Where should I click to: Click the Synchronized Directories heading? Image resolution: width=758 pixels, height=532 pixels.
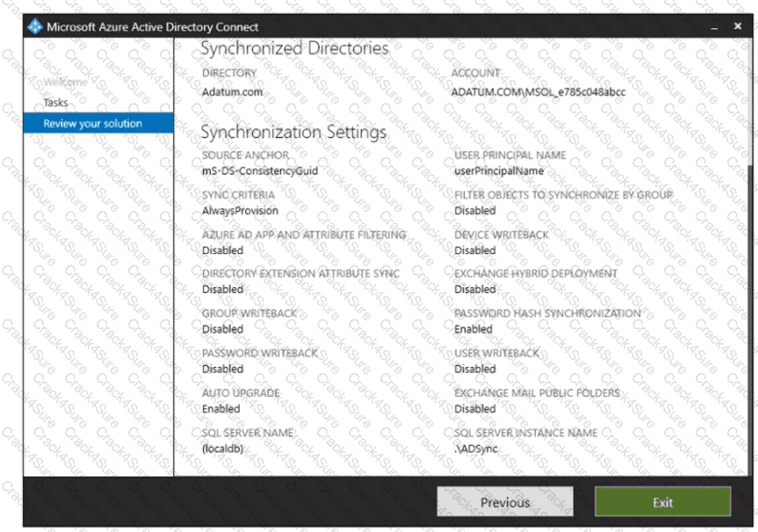(x=294, y=48)
